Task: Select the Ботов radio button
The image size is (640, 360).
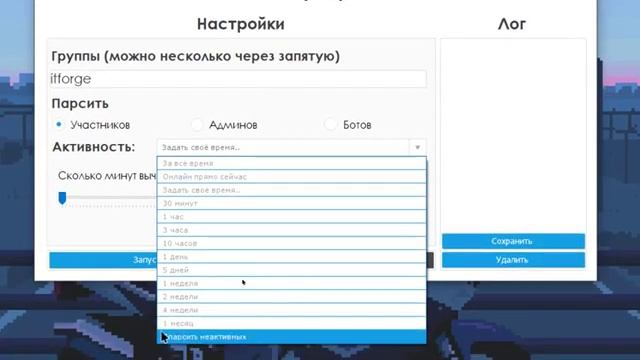Action: coord(330,124)
